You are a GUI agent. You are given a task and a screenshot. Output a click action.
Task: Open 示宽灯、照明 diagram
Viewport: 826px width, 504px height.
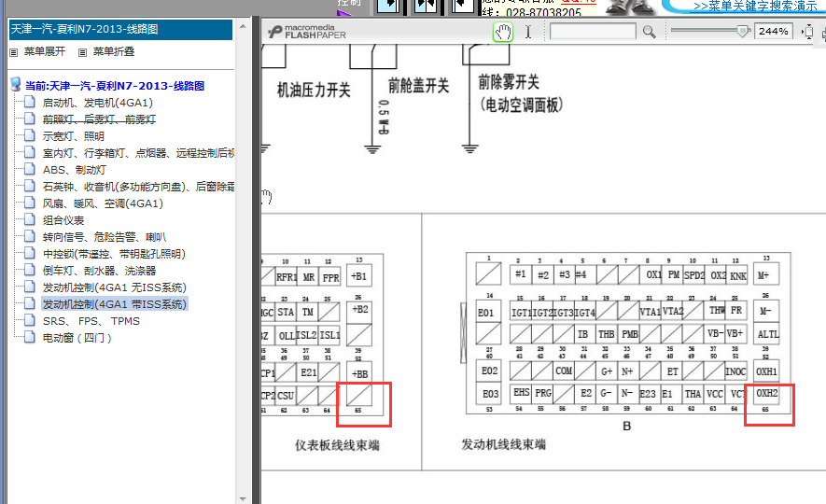[73, 136]
